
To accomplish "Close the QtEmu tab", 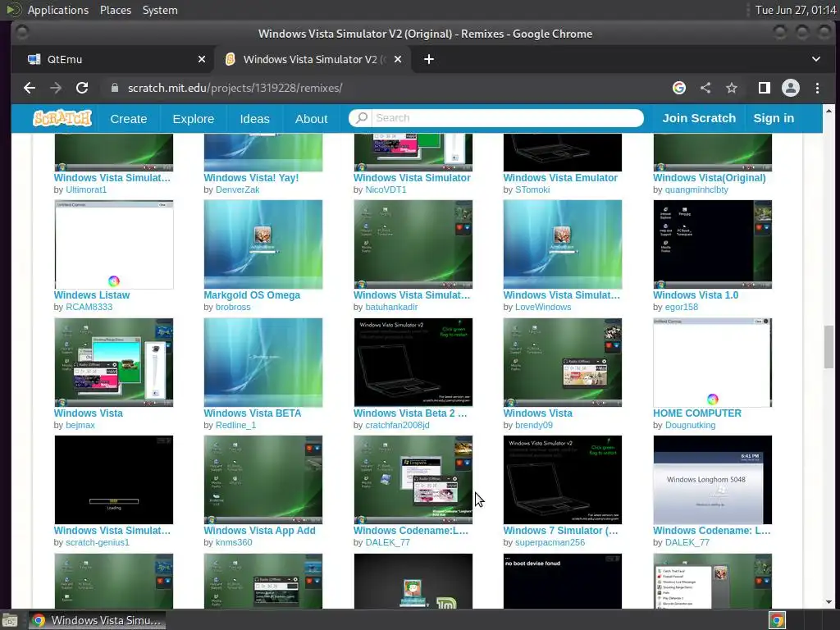I will (x=202, y=59).
